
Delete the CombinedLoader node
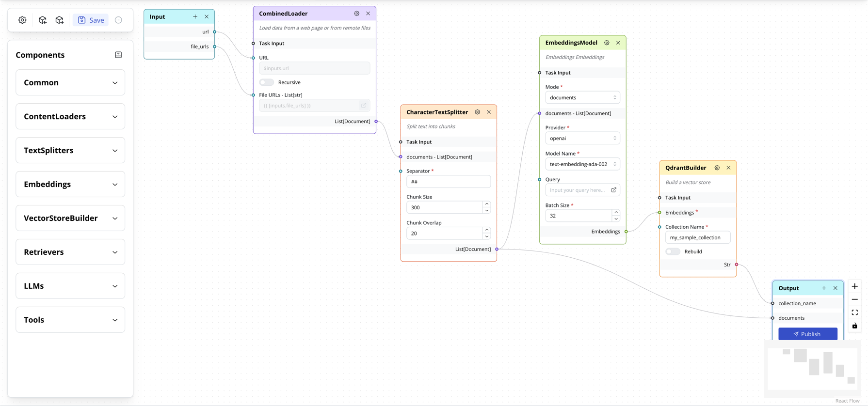click(x=368, y=14)
